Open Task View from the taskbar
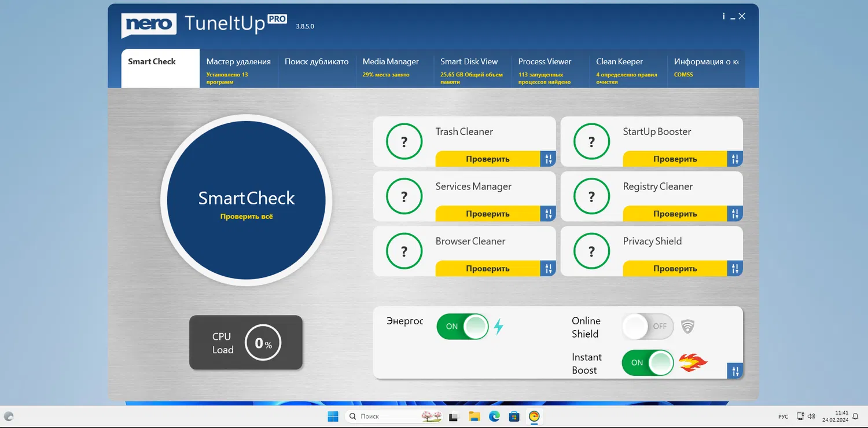Screen dimensions: 868x428 [454, 416]
